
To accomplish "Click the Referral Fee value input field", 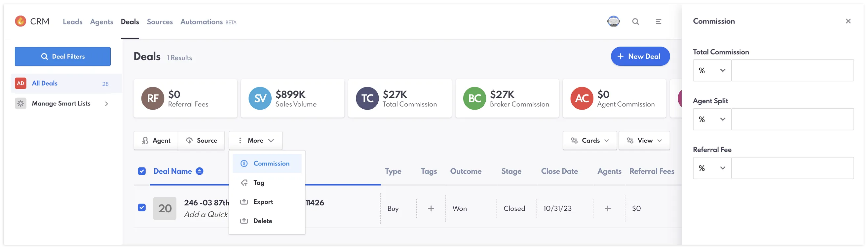I will click(x=793, y=168).
